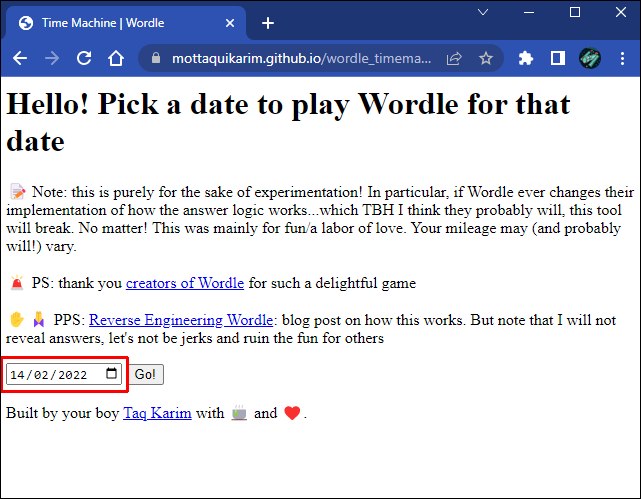Minimize the browser window
641x499 pixels.
(x=529, y=12)
